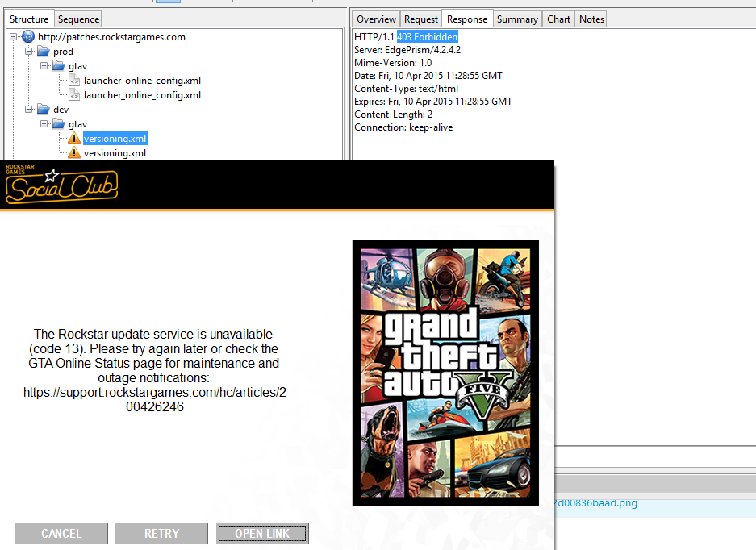This screenshot has height=550, width=756.
Task: Click the support.rockstargames.com URL text
Action: point(155,399)
